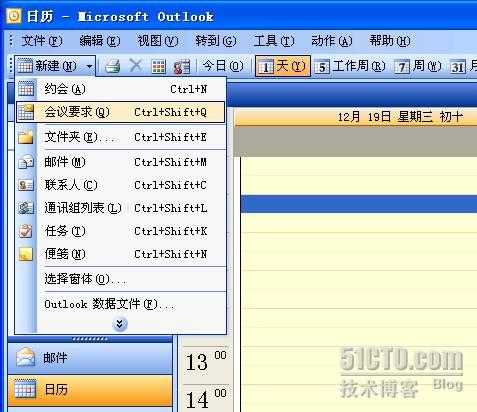Click the 会议要求 meeting icon
This screenshot has height=412, width=477.
tap(26, 112)
